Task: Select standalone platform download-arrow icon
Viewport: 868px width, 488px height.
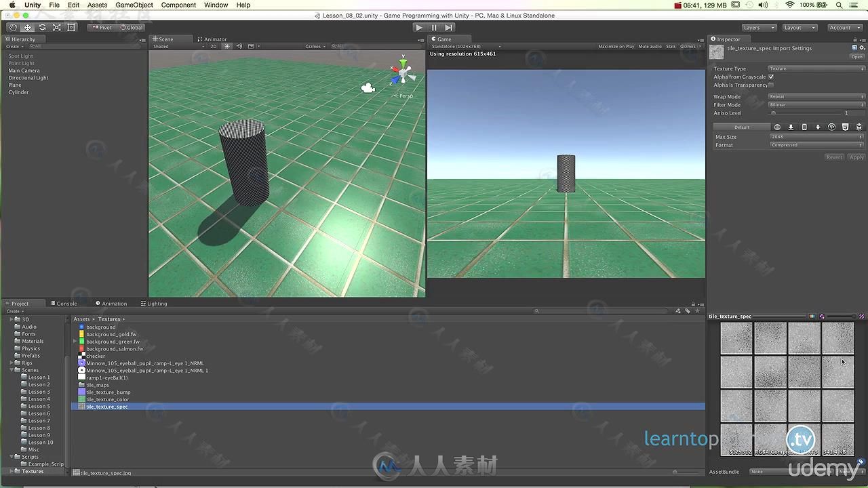Action: click(791, 127)
